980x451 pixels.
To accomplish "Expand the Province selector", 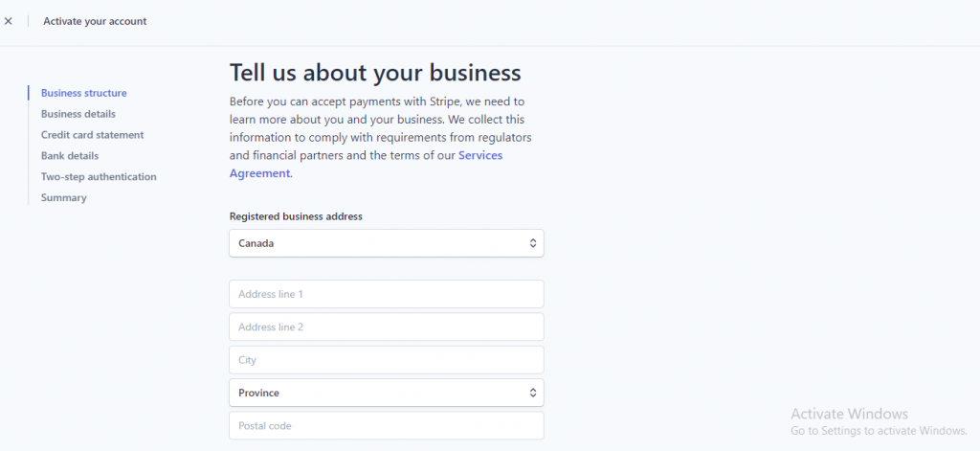I will pyautogui.click(x=387, y=393).
